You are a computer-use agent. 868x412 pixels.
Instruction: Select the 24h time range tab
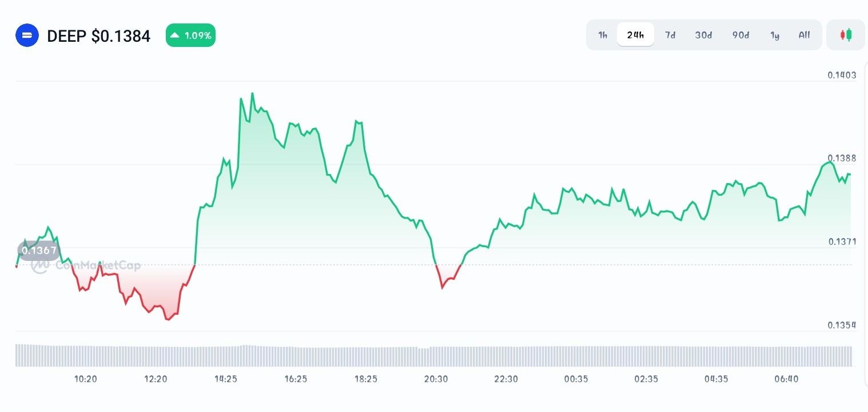[x=635, y=35]
